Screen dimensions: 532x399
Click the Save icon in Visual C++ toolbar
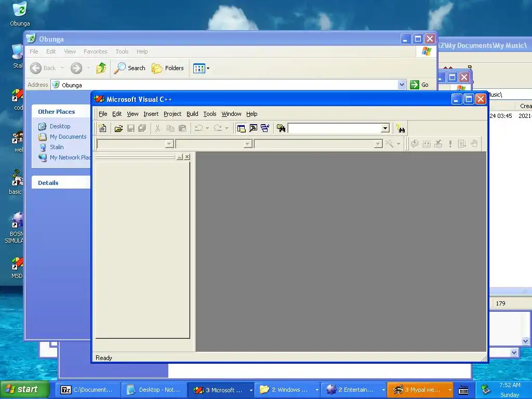coord(130,128)
